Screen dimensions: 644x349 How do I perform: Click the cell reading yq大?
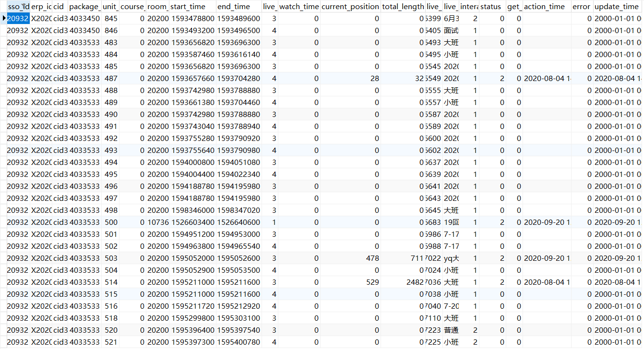click(451, 258)
